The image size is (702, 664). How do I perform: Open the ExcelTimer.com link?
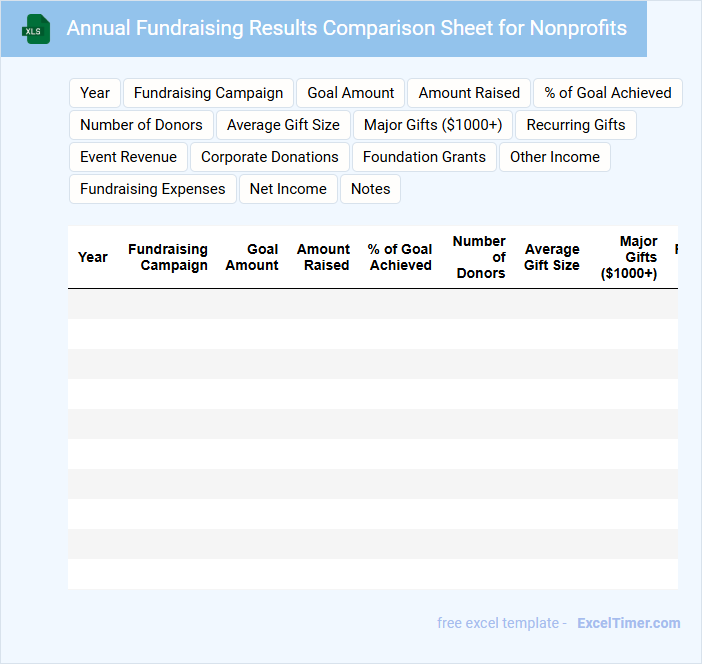628,623
